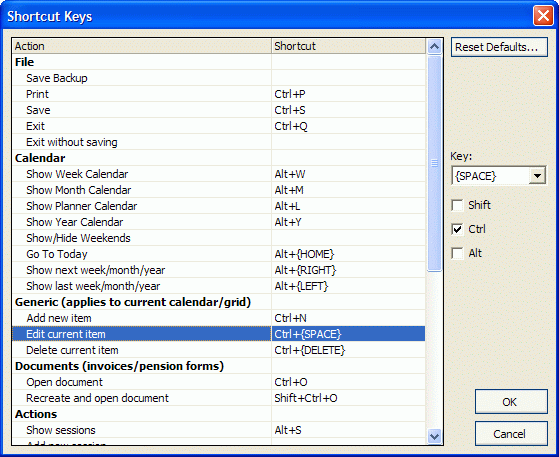
Task: Click the Shift+Ctrl+O shortcut cell
Action: click(349, 398)
